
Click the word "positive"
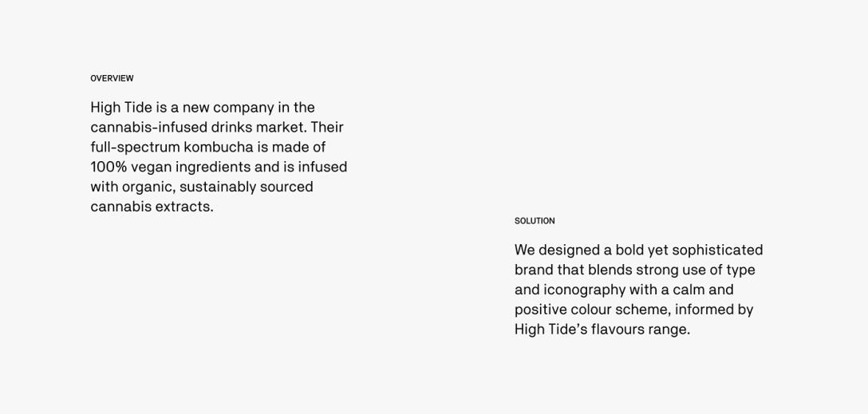[540, 310]
